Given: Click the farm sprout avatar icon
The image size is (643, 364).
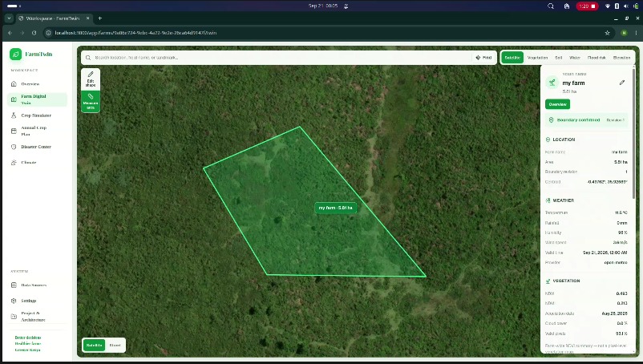Looking at the screenshot, I should coord(552,83).
